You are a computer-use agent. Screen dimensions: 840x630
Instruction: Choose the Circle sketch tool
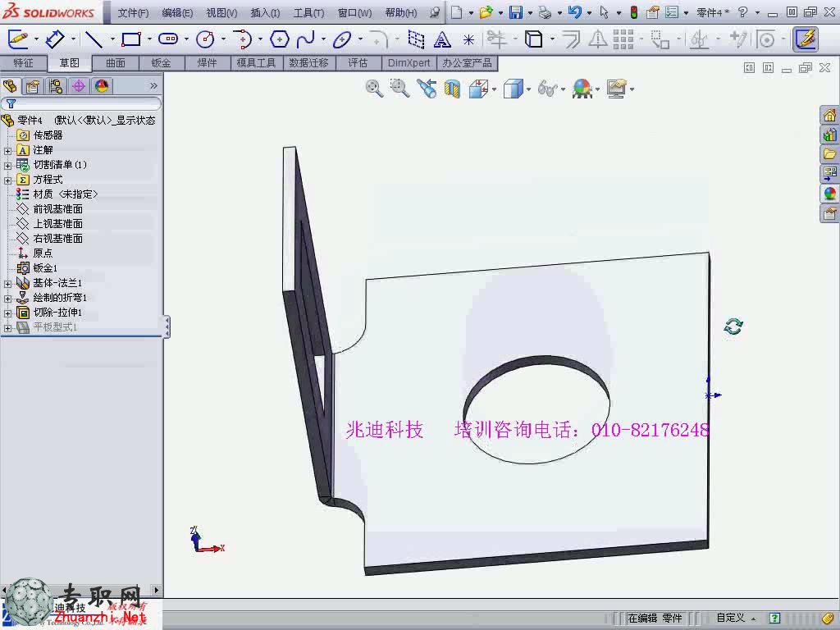pyautogui.click(x=205, y=39)
